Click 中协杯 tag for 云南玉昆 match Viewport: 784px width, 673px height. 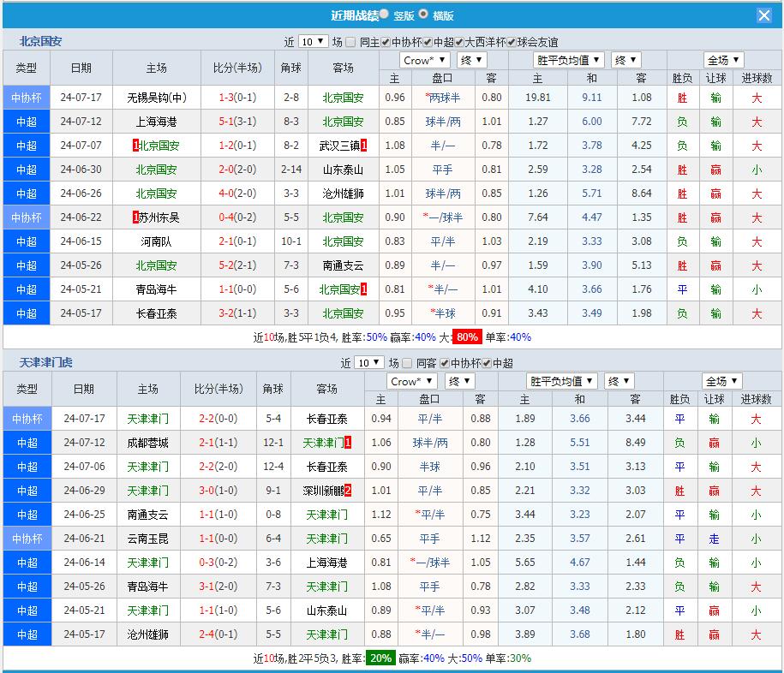(27, 539)
